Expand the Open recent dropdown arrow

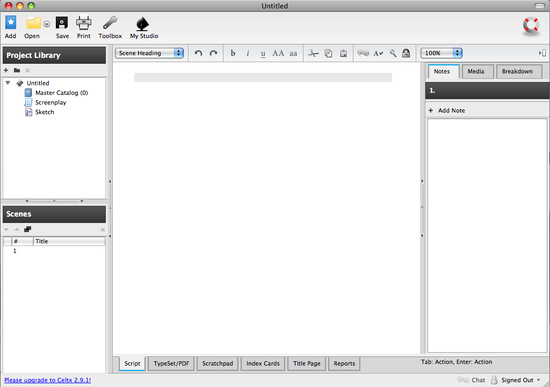[x=47, y=24]
